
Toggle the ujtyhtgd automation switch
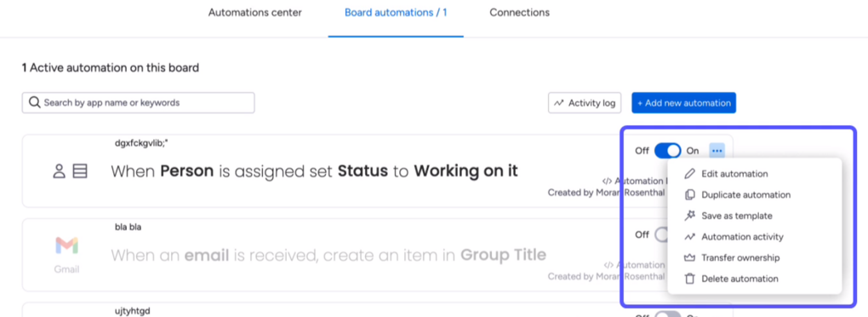(667, 314)
